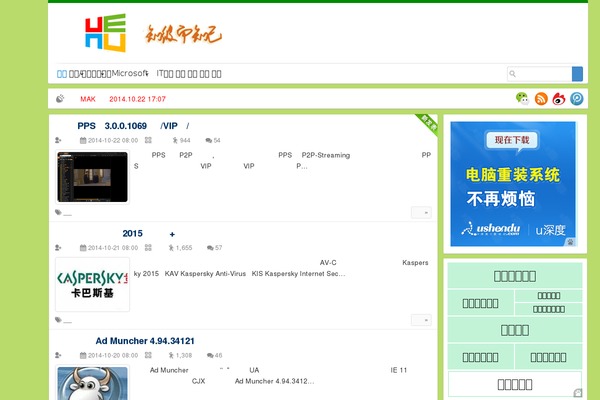
Task: Open the PPS player screenshot thumbnail
Action: [x=93, y=177]
